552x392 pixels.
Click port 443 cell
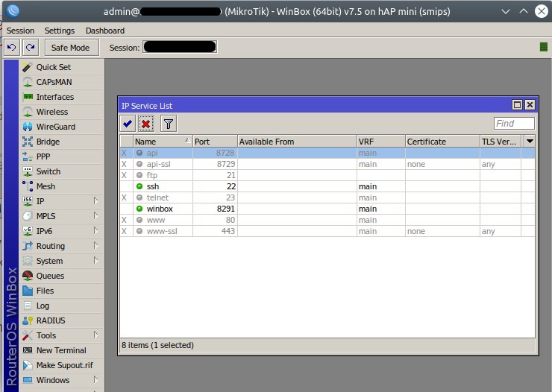point(215,231)
